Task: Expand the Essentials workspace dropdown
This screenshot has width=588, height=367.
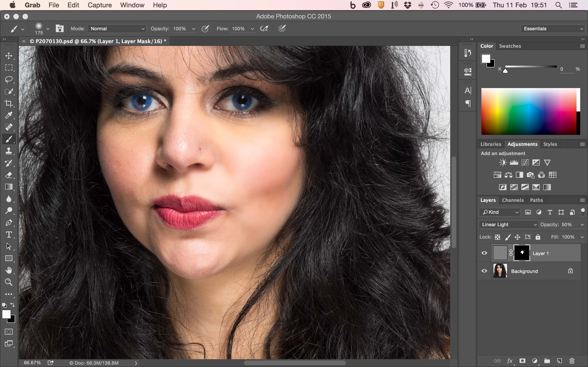Action: pyautogui.click(x=553, y=29)
